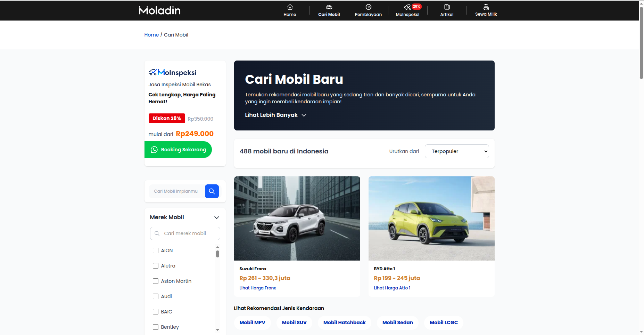Tick the Aletra brand checkbox
The image size is (644, 335).
pyautogui.click(x=156, y=266)
